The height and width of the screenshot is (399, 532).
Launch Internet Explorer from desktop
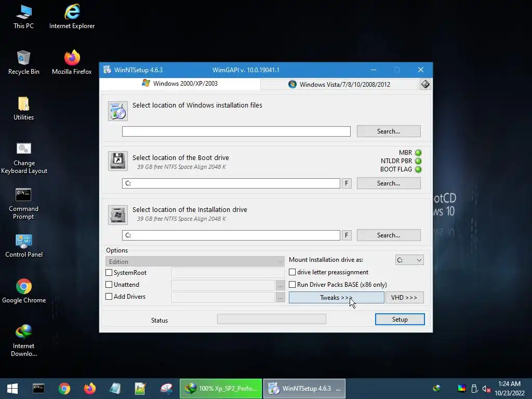point(72,17)
